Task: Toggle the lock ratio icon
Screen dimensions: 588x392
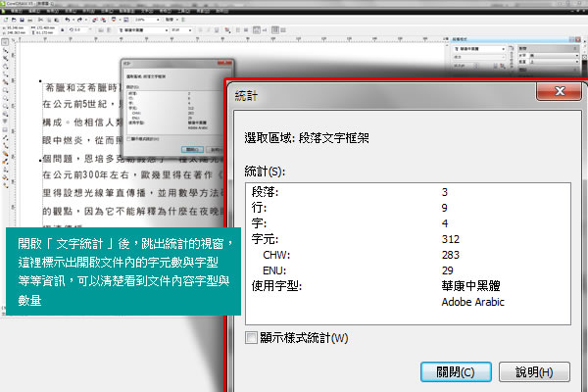Action: (x=63, y=29)
